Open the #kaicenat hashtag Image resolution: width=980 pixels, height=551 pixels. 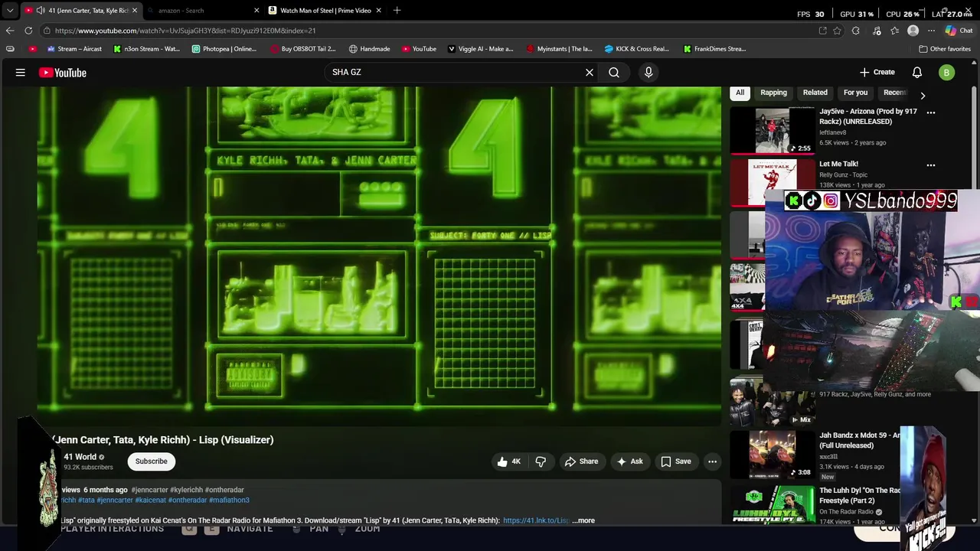(151, 500)
